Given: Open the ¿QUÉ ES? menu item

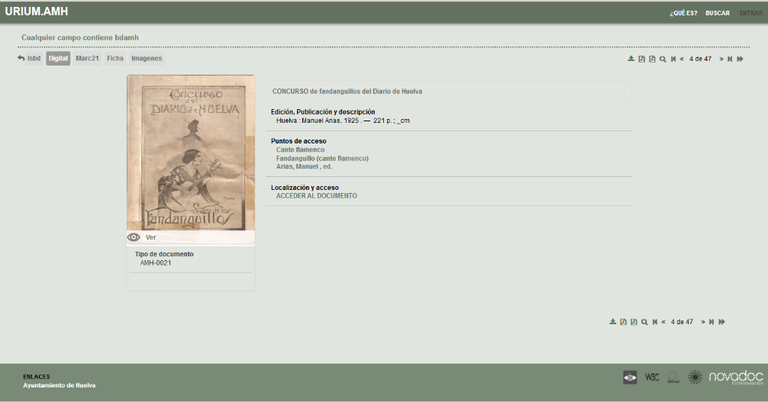Looking at the screenshot, I should [x=683, y=13].
